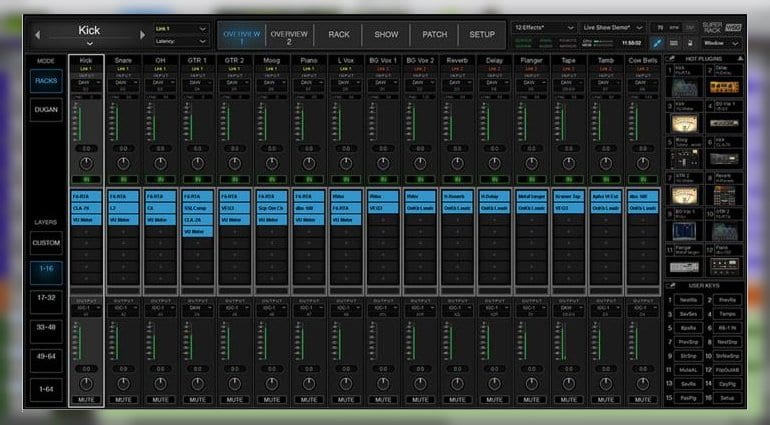Screen dimensions: 770x425
Task: Click the BG Vox 2 input gain knob
Action: point(420,164)
